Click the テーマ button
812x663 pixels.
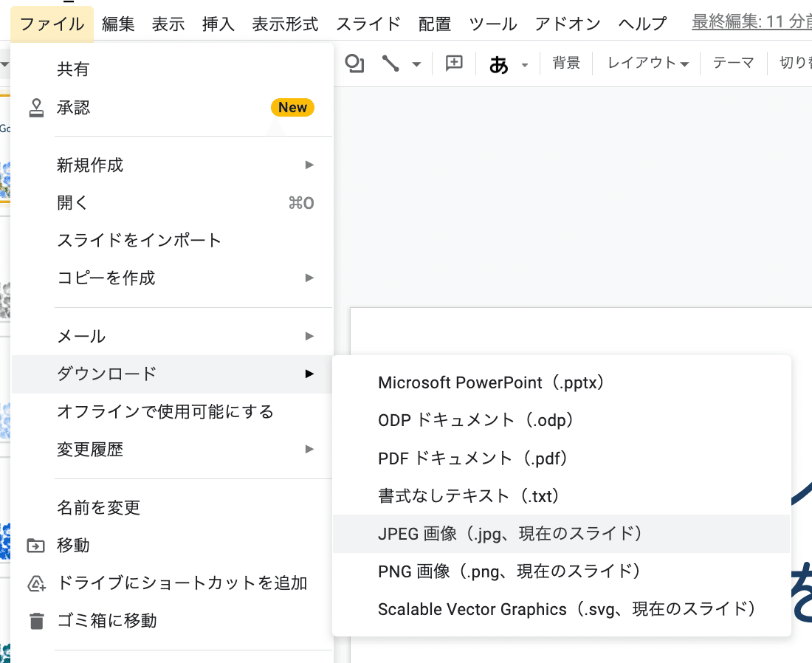pyautogui.click(x=733, y=63)
